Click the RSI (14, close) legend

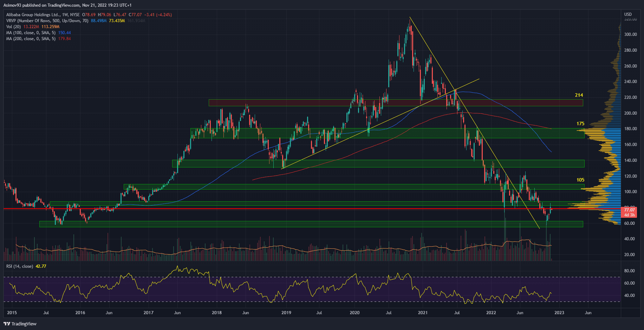coord(20,266)
